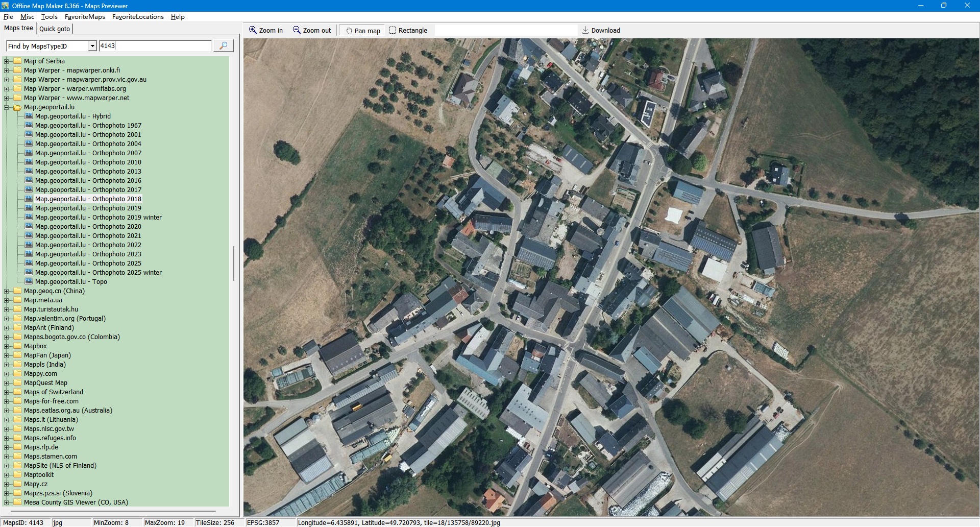Click the Mapbox folder icon
The image size is (980, 527).
click(17, 346)
